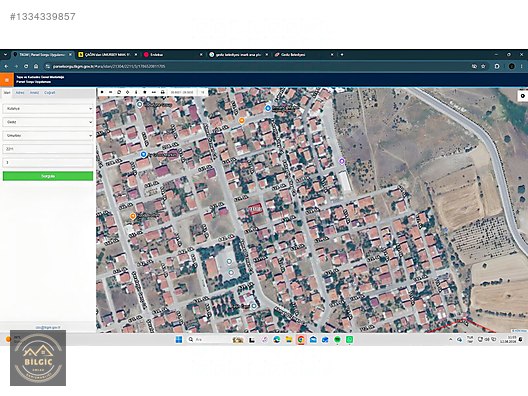Open a new browser tab
528x396 pixels.
[x=342, y=55]
